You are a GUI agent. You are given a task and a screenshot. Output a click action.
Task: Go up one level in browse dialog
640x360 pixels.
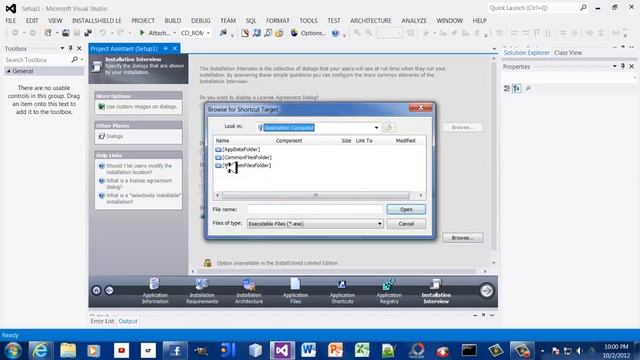[388, 127]
